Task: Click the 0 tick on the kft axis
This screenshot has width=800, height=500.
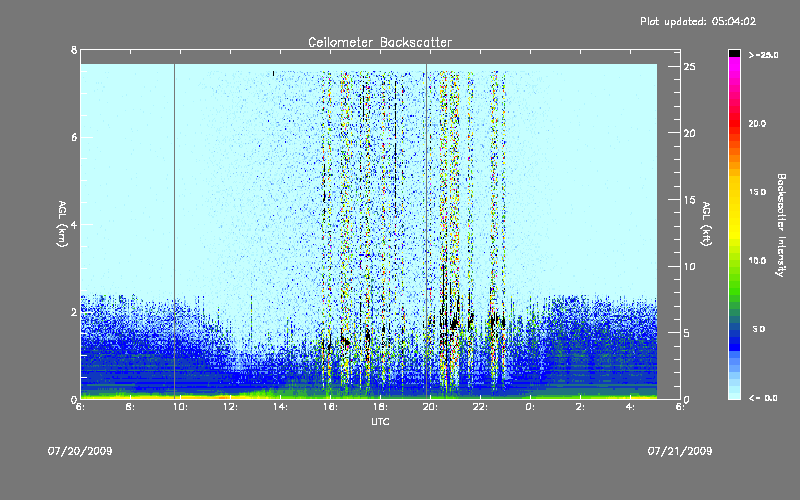Action: [x=687, y=399]
